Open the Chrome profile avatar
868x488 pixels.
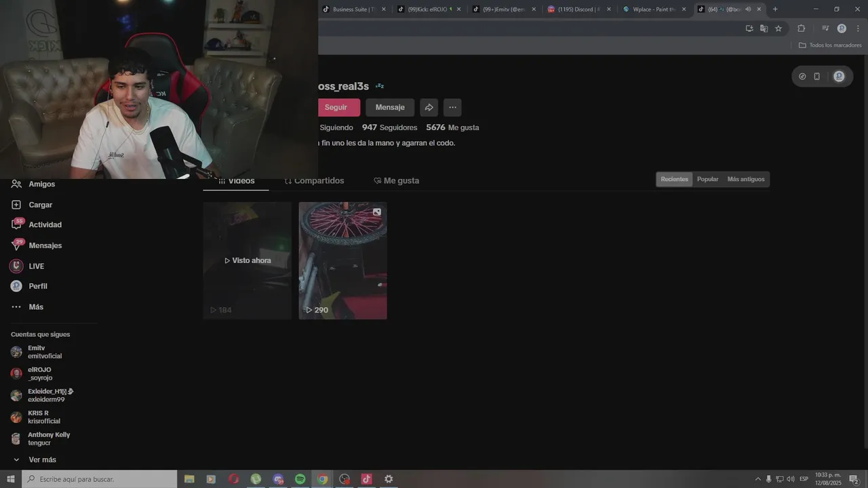(x=842, y=28)
